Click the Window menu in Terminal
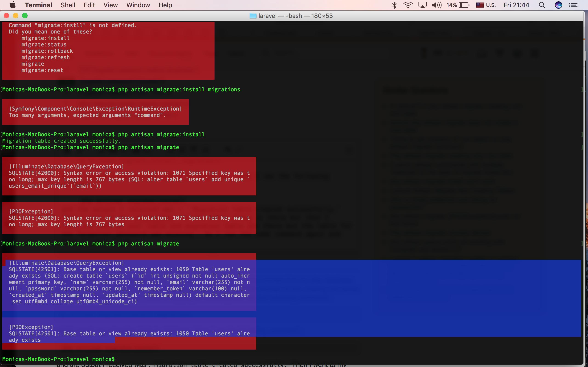 click(x=138, y=5)
